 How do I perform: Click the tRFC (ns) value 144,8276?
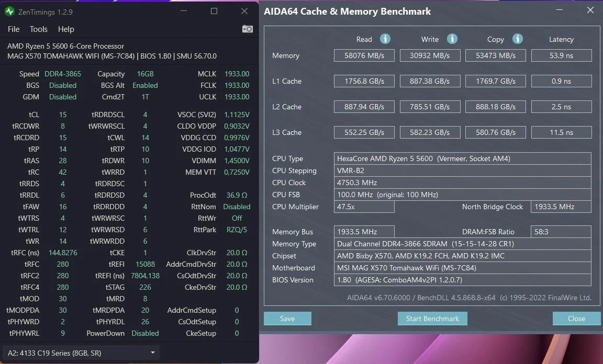(63, 253)
